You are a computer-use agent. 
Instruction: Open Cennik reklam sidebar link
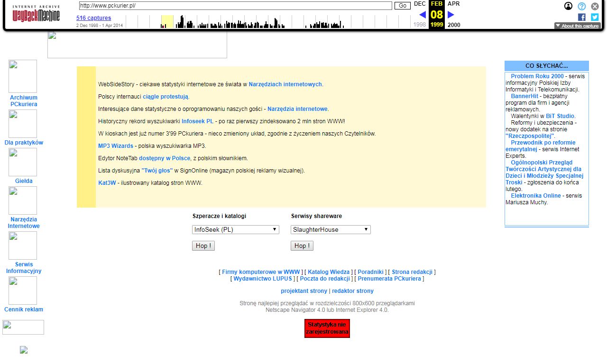24,309
